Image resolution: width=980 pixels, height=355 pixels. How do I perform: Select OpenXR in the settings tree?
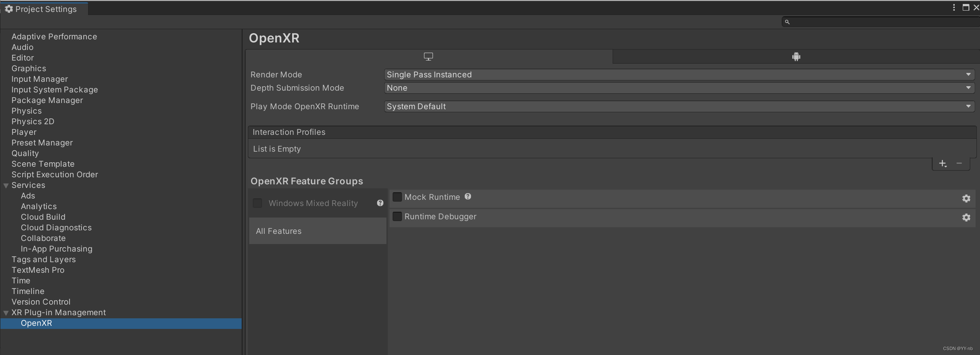tap(121, 323)
